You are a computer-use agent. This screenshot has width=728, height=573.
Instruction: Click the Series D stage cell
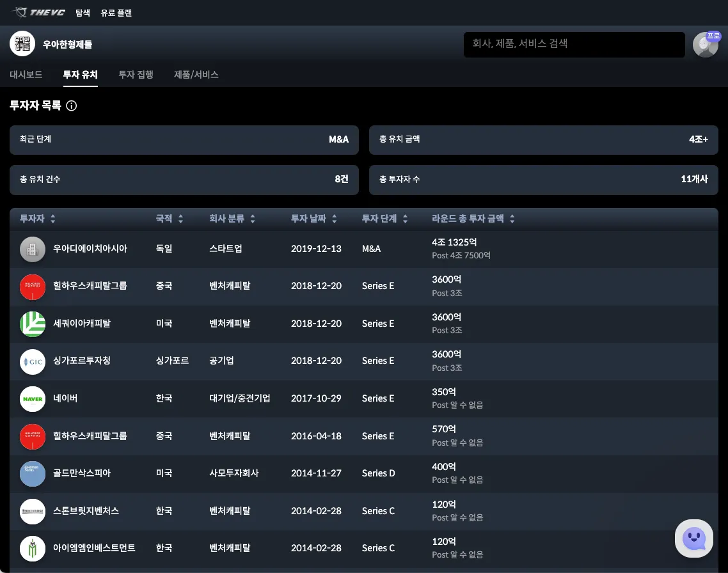pos(378,473)
